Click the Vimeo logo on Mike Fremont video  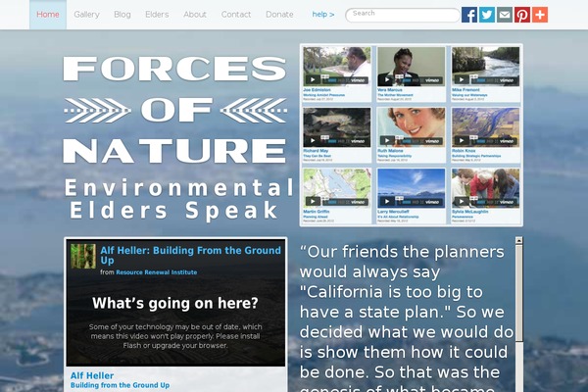coord(507,80)
